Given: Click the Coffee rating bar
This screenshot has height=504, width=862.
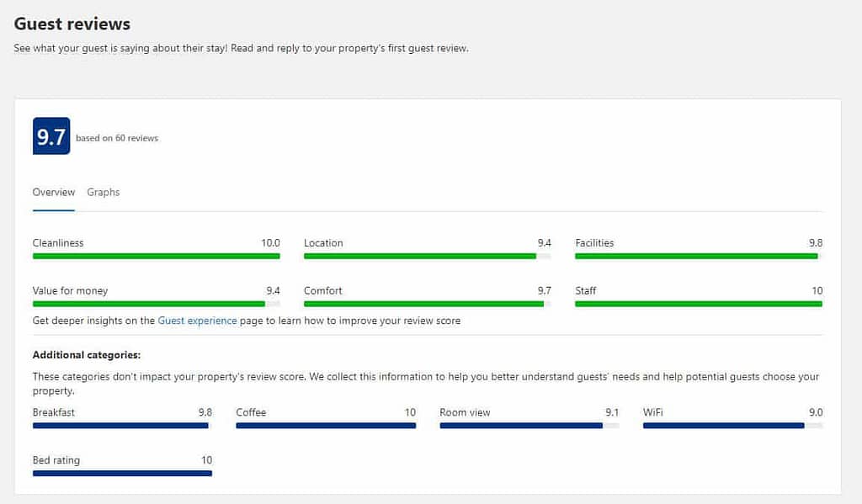Looking at the screenshot, I should [326, 426].
